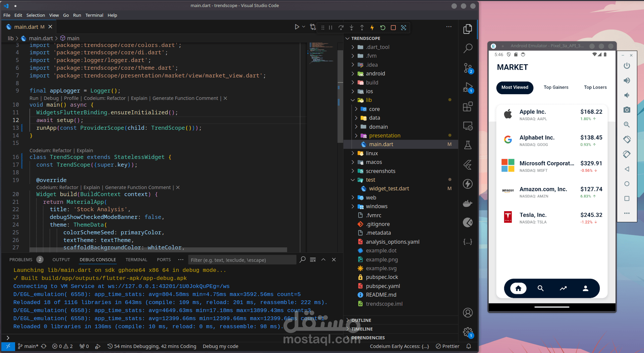This screenshot has height=353, width=644.
Task: Switch to the TERMINAL tab
Action: (x=137, y=259)
